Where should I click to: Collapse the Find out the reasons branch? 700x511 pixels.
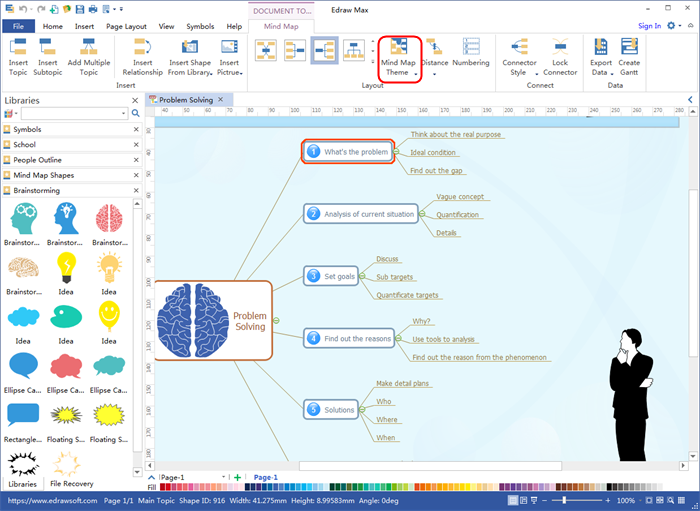pyautogui.click(x=398, y=339)
